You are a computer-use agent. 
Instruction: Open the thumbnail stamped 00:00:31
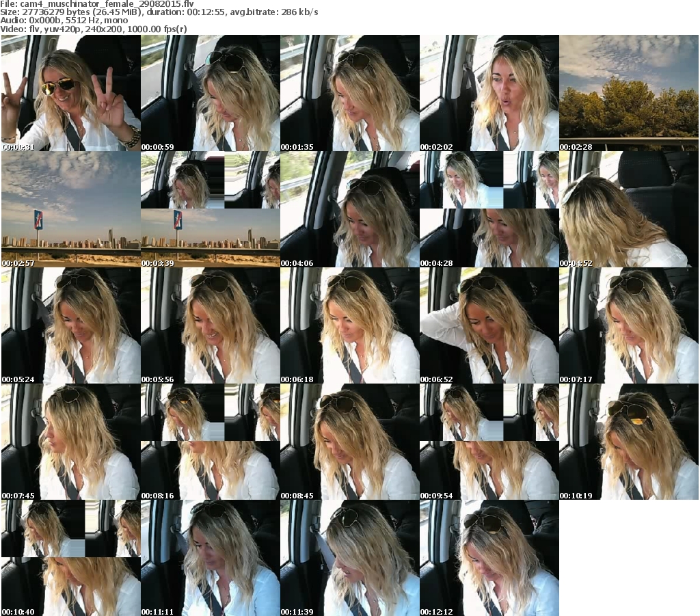pos(71,93)
